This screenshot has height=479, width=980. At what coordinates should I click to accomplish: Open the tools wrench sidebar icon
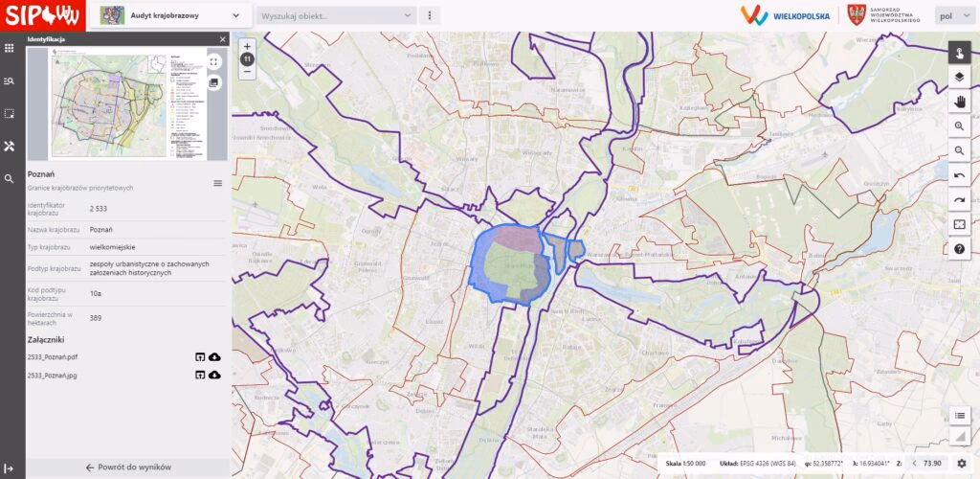[x=10, y=146]
